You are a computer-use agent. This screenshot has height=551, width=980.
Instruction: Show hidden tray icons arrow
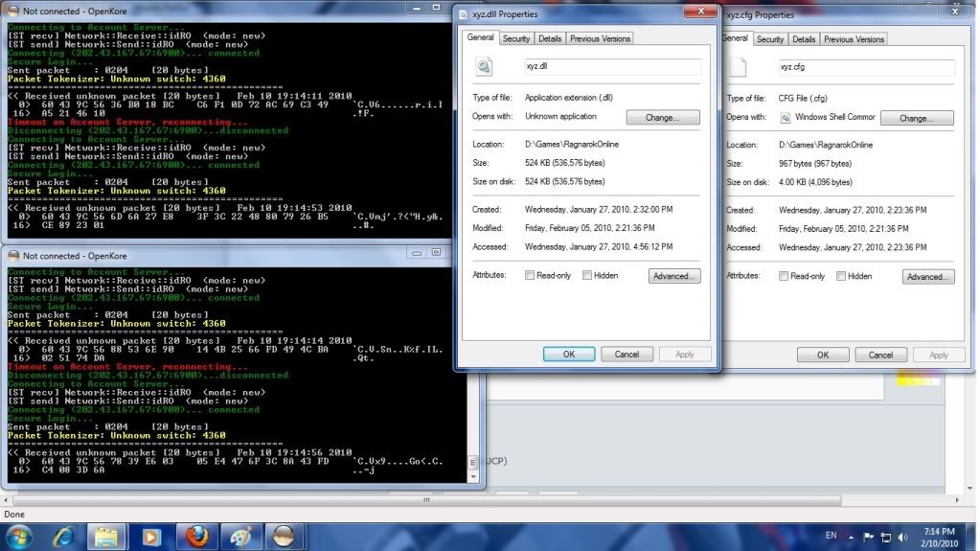click(x=851, y=537)
